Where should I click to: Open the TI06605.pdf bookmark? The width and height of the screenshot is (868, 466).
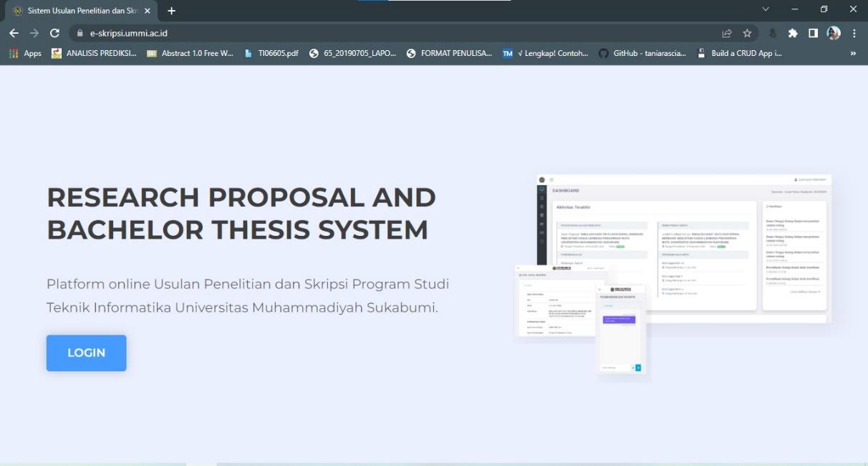coord(271,53)
